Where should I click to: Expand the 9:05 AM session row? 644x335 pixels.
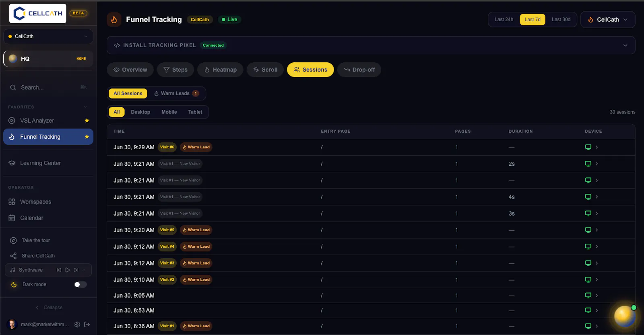coord(371,296)
